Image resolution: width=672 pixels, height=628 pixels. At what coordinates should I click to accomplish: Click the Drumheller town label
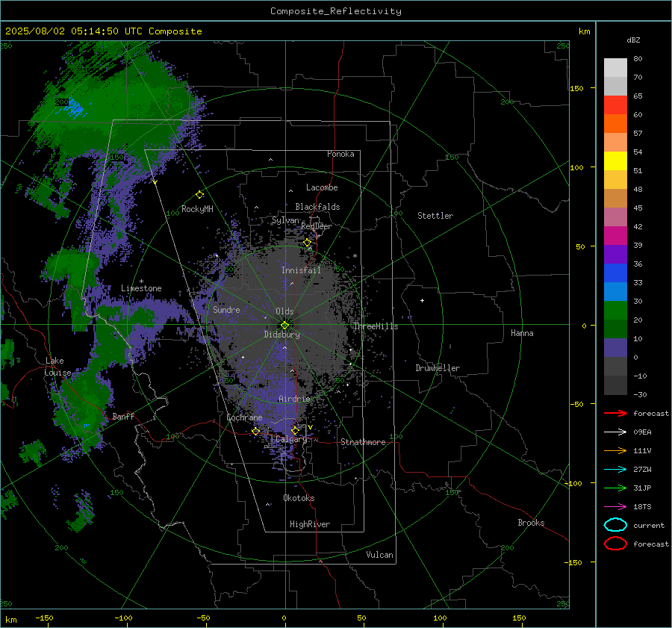click(438, 368)
